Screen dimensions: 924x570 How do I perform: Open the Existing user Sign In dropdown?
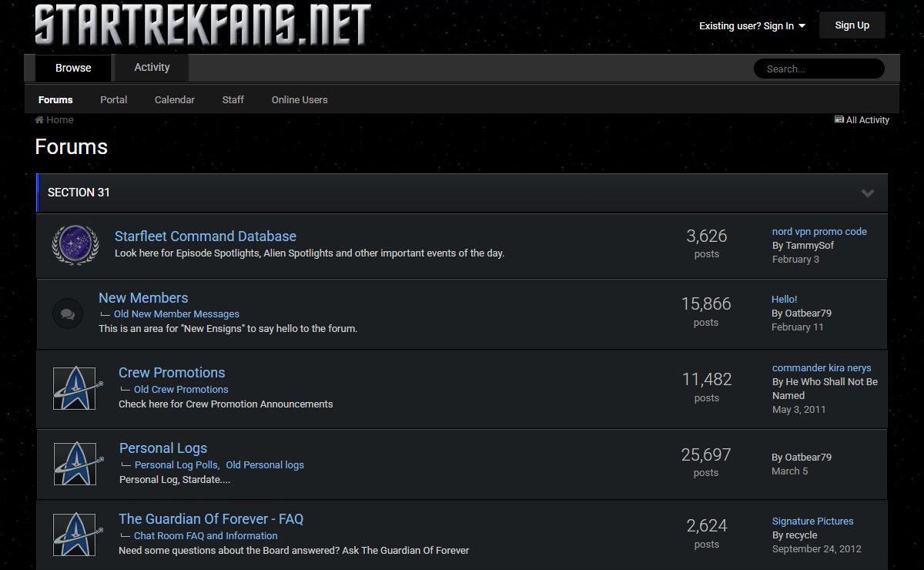tap(752, 25)
